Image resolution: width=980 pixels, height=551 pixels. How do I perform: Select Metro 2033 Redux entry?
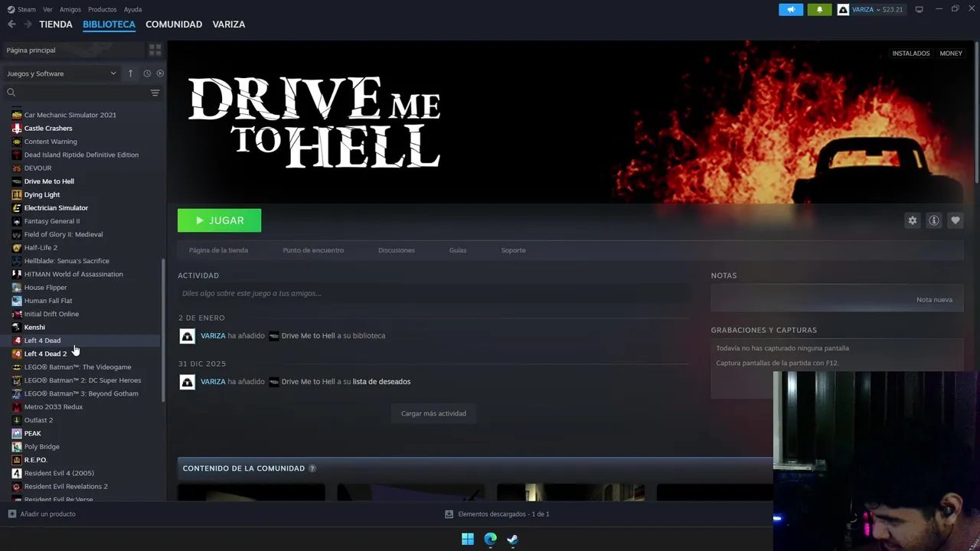point(53,407)
